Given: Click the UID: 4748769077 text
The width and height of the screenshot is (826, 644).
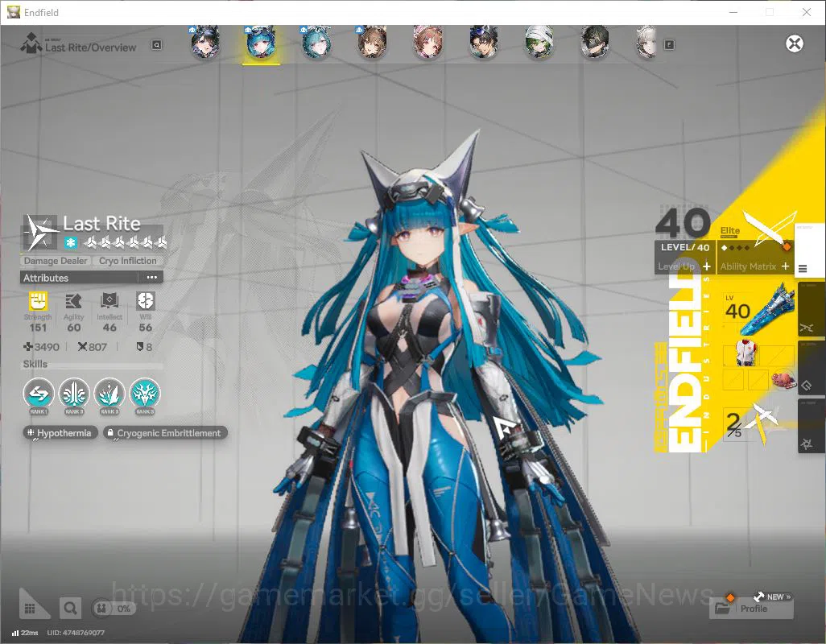Looking at the screenshot, I should pyautogui.click(x=76, y=633).
